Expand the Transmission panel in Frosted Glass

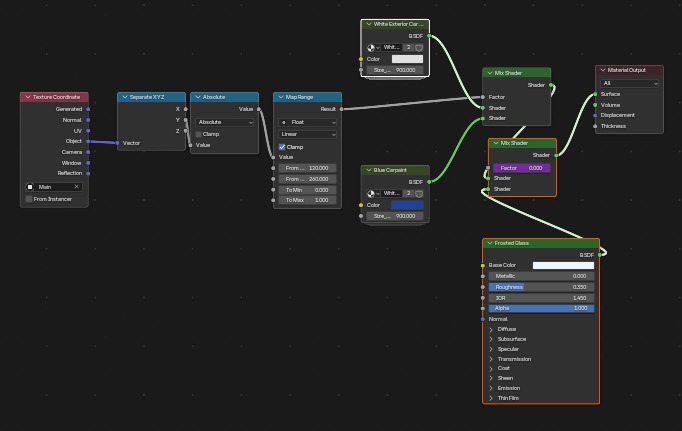point(491,359)
